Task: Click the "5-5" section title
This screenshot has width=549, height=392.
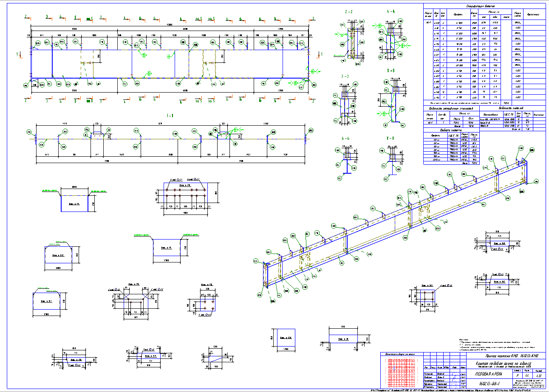Action: 391,71
